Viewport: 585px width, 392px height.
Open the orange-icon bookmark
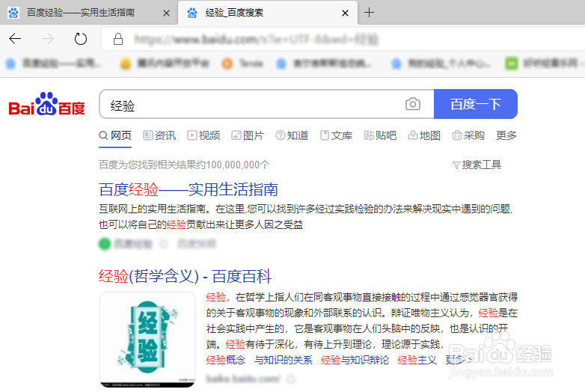(242, 64)
